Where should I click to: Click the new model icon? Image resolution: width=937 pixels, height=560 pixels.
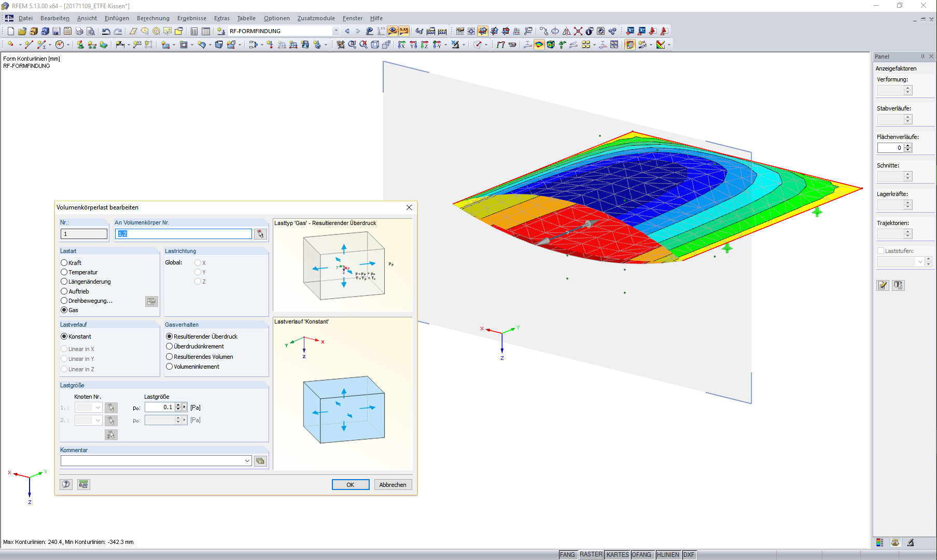pyautogui.click(x=10, y=31)
